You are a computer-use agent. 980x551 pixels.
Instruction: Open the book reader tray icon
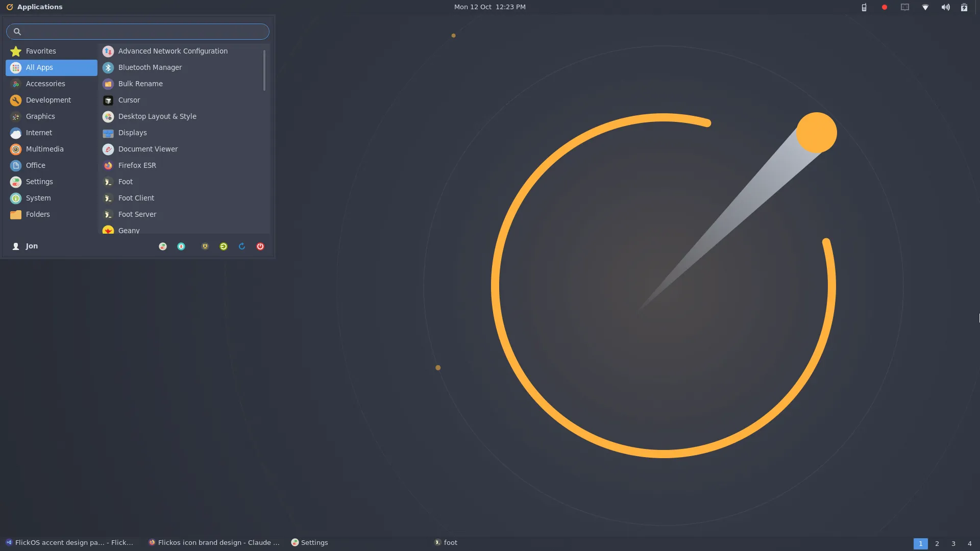pyautogui.click(x=905, y=7)
